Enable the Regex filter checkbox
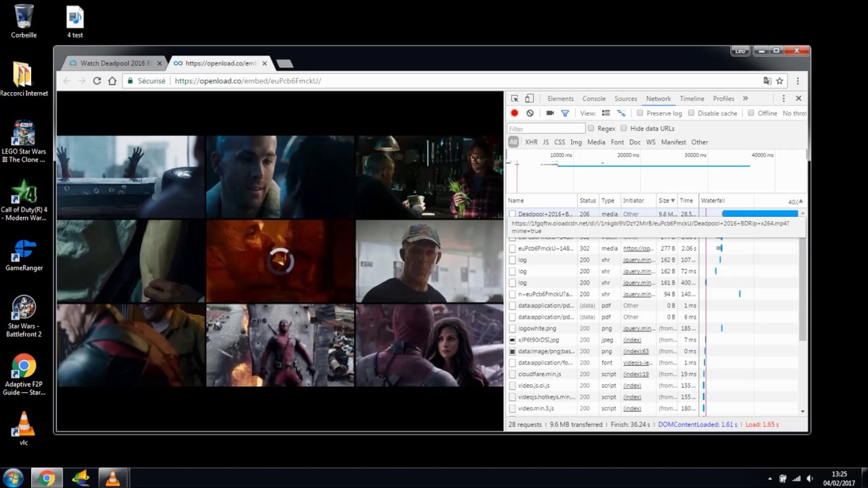868x488 pixels. (x=591, y=128)
